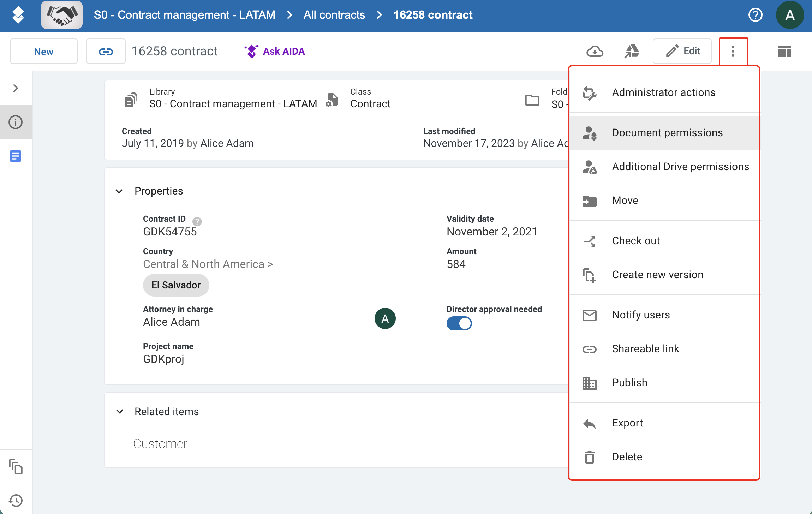Open version history icon in sidebar
This screenshot has height=514, width=812.
[x=16, y=500]
